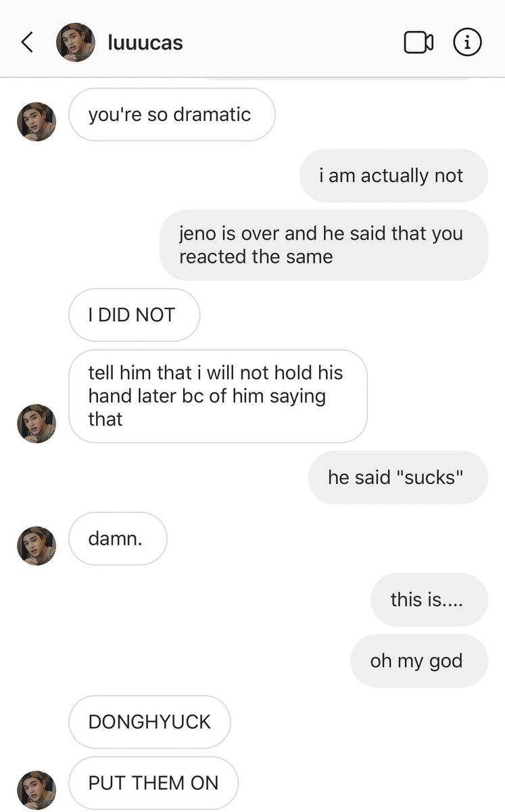The height and width of the screenshot is (812, 505).
Task: Select message about not holding his hand
Action: 218,396
